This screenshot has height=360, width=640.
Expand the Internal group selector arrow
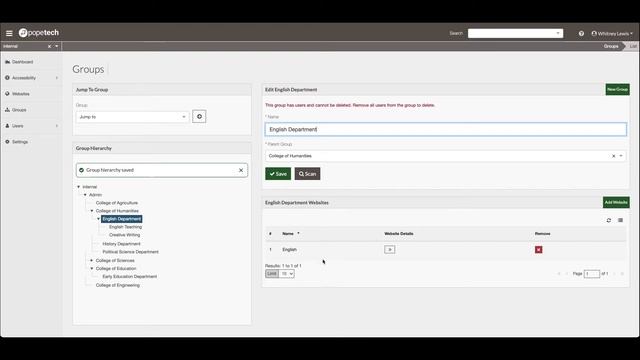pyautogui.click(x=57, y=46)
